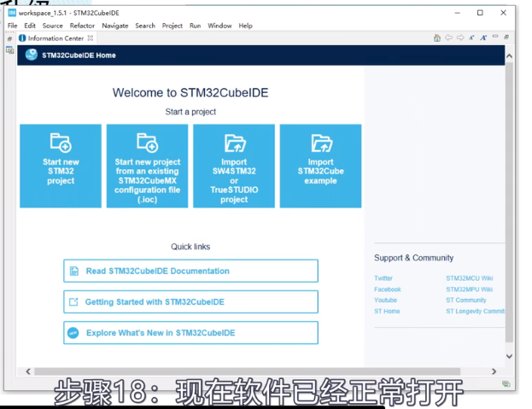The image size is (532, 409).
Task: Click Import STM32Cube example tile
Action: (320, 166)
